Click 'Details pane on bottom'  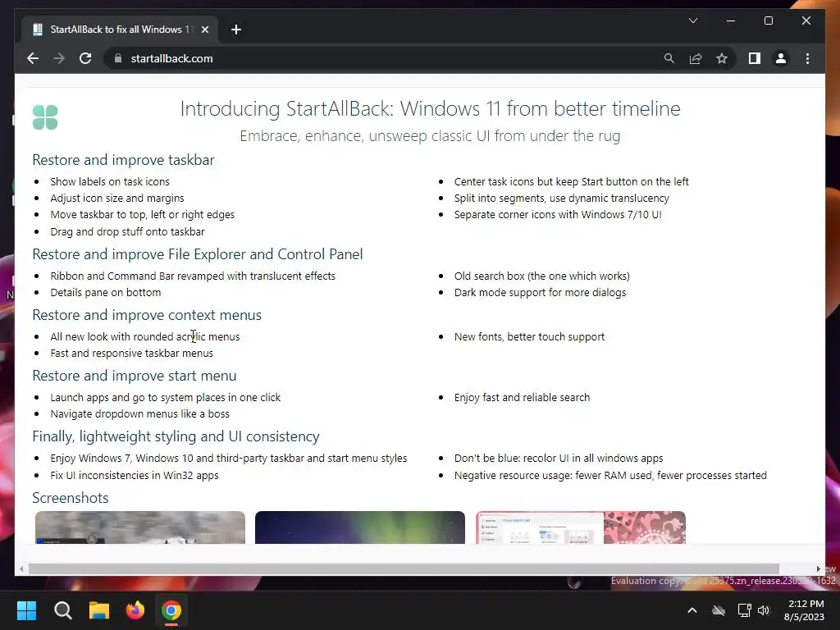106,293
